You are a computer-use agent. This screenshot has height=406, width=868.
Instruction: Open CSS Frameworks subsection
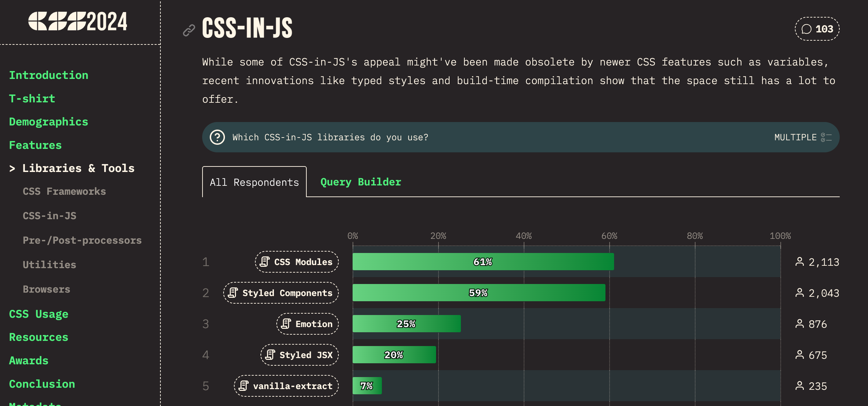(x=64, y=191)
